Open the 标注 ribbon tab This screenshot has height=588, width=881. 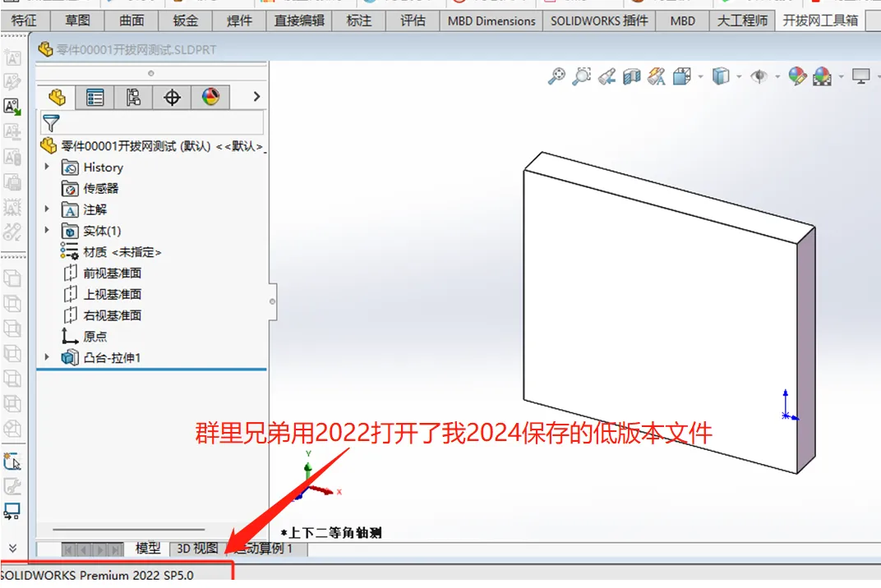point(359,21)
